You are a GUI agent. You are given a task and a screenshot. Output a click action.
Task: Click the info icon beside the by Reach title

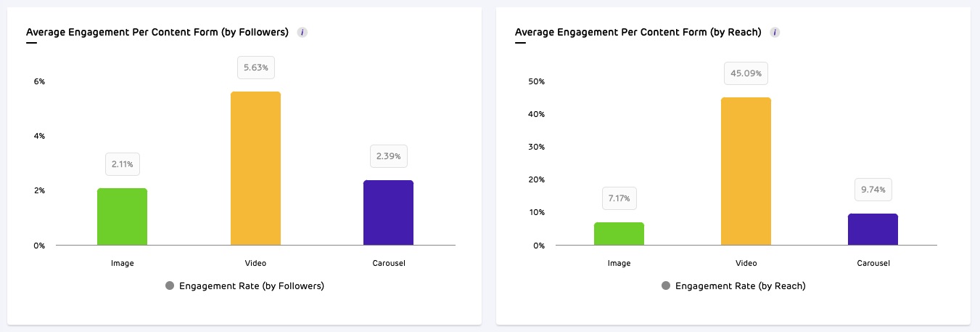775,33
